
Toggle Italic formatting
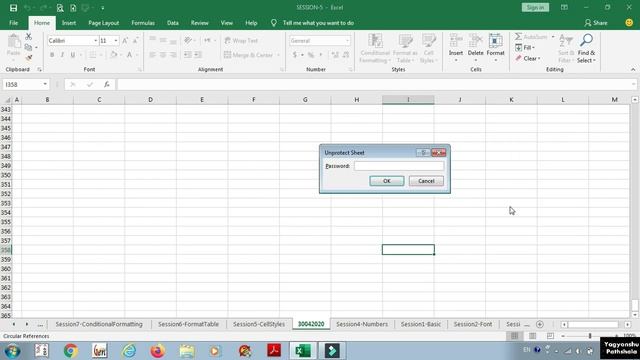(x=62, y=55)
